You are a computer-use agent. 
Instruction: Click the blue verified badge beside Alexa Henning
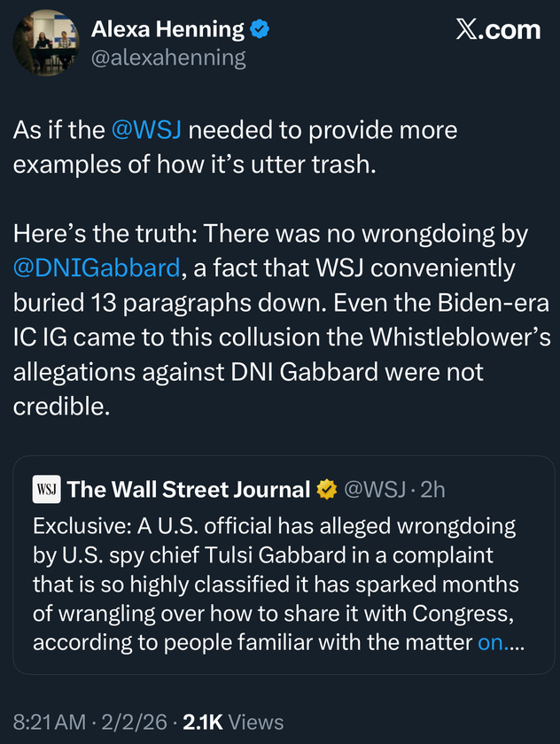point(260,29)
